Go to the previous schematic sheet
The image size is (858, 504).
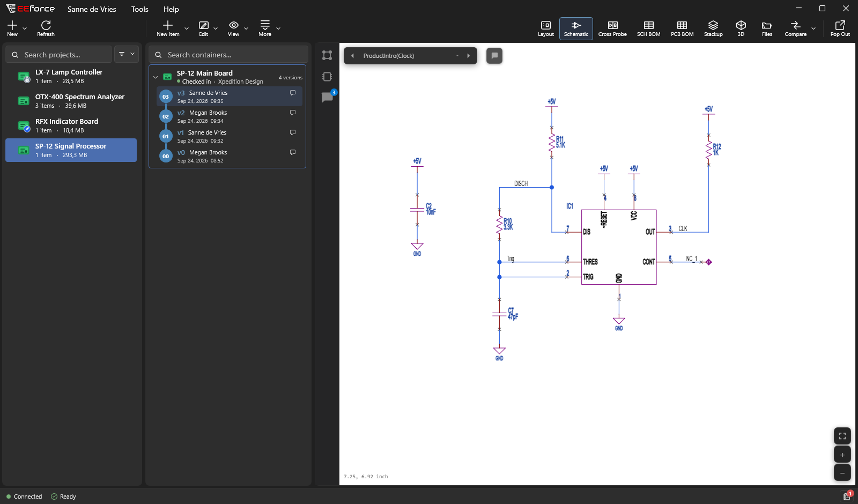352,56
